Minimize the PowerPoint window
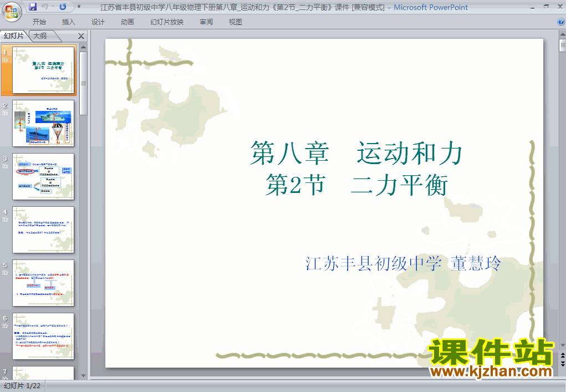 click(x=533, y=7)
